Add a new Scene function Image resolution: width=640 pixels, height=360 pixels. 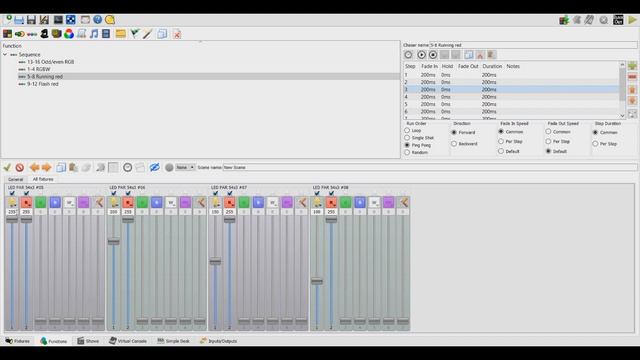[7, 34]
